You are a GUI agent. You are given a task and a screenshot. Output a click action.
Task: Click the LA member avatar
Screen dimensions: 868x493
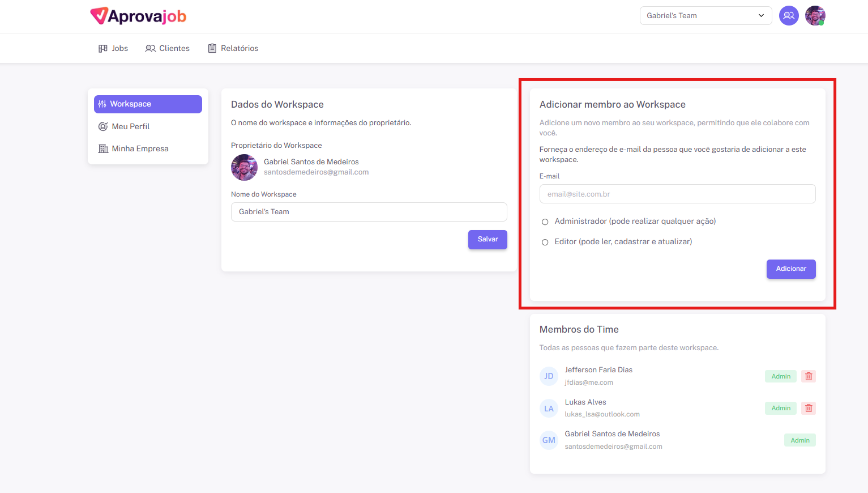click(x=549, y=409)
